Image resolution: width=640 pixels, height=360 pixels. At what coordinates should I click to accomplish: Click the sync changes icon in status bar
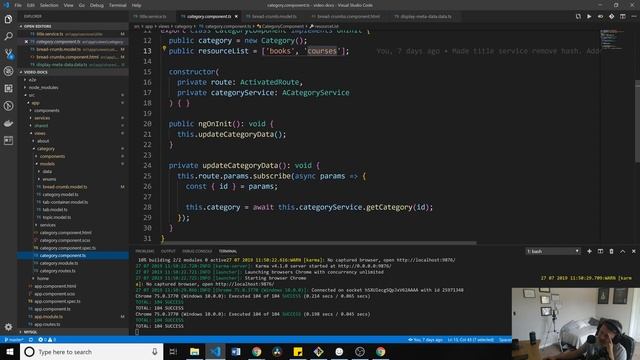[31, 340]
